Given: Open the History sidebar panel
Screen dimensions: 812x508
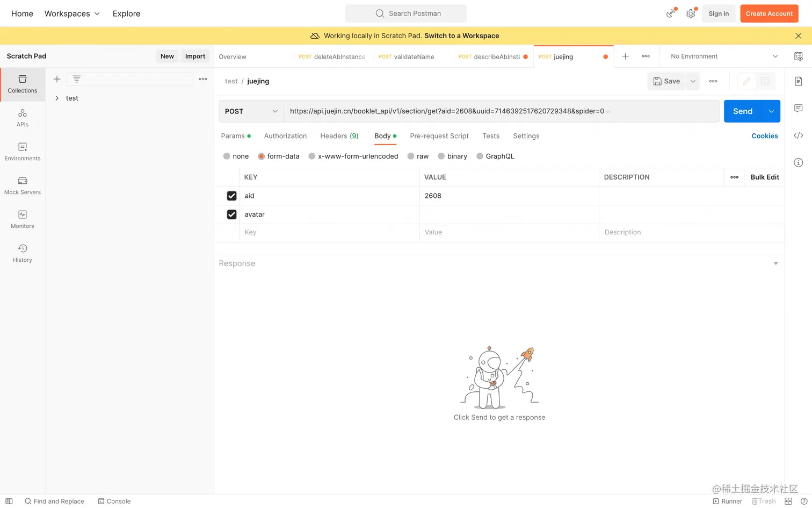Looking at the screenshot, I should [x=23, y=254].
